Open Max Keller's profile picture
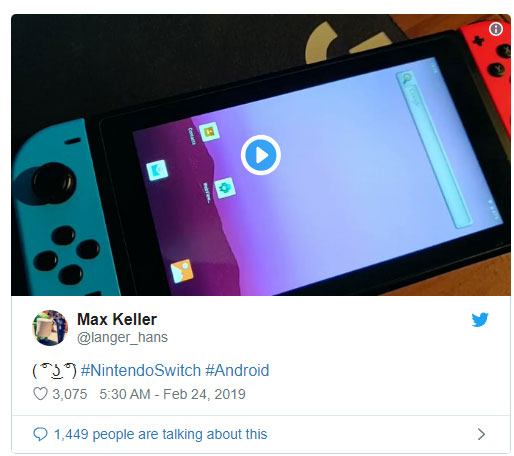 (x=50, y=328)
